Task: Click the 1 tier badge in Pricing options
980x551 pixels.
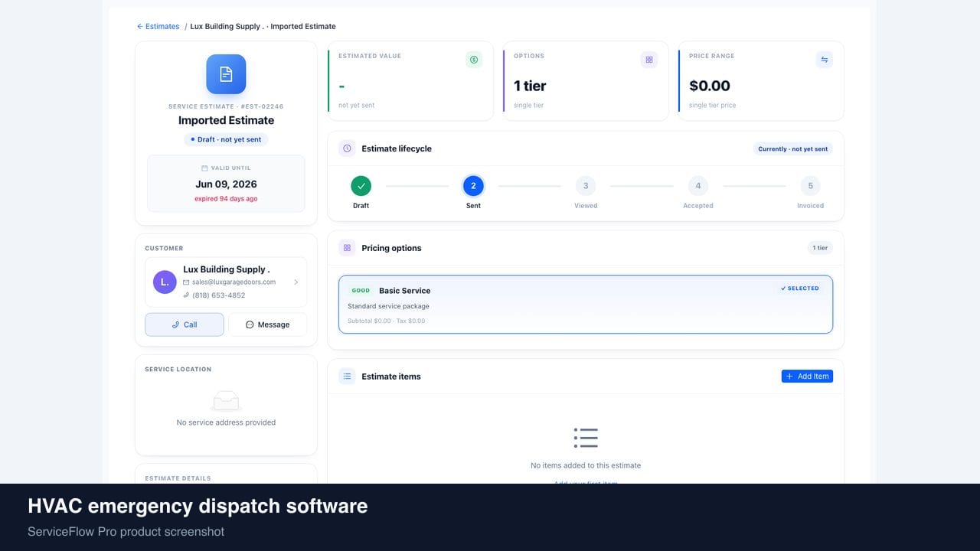Action: (x=821, y=248)
